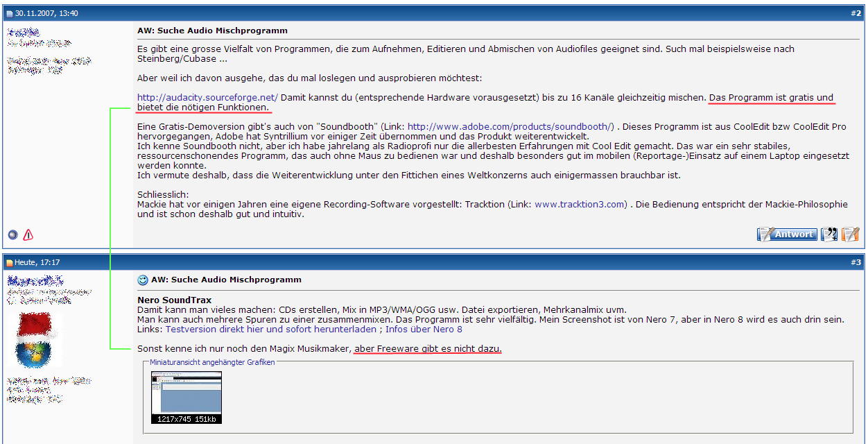Click the bold 'Nero SoundTrax' heading
Viewport: 868px width, 444px height.
[175, 300]
